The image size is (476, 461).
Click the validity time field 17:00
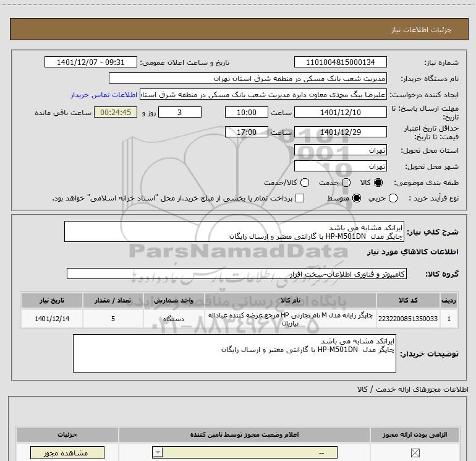click(x=247, y=132)
